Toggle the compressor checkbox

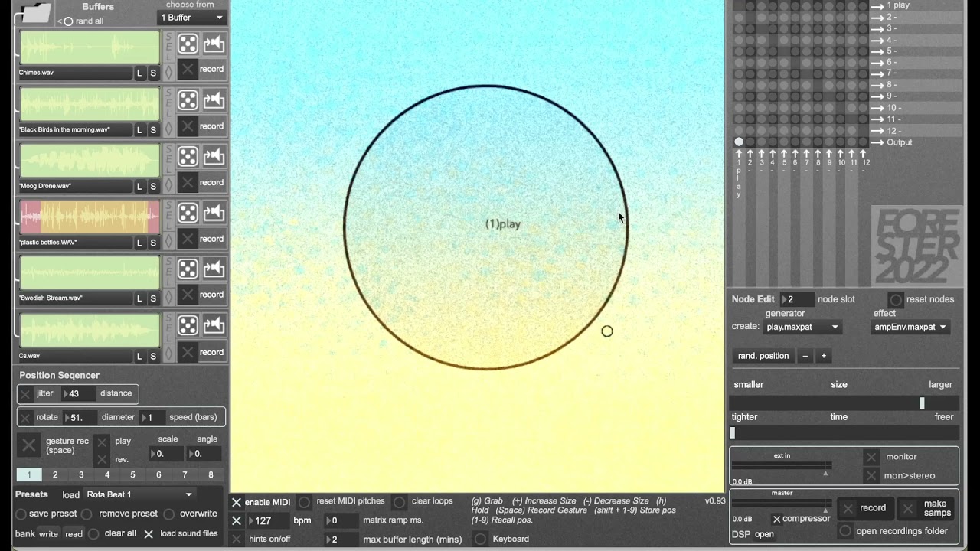click(x=776, y=519)
